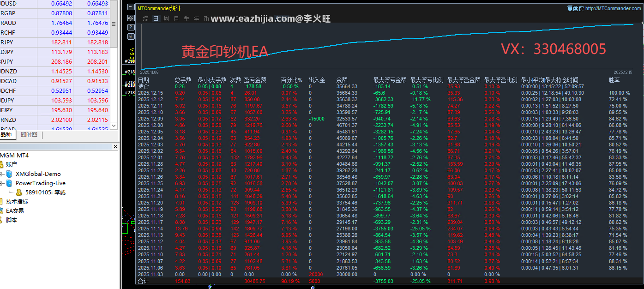Click the 最大浮盈金额 column header
This screenshot has width=644, height=289.
coord(464,80)
